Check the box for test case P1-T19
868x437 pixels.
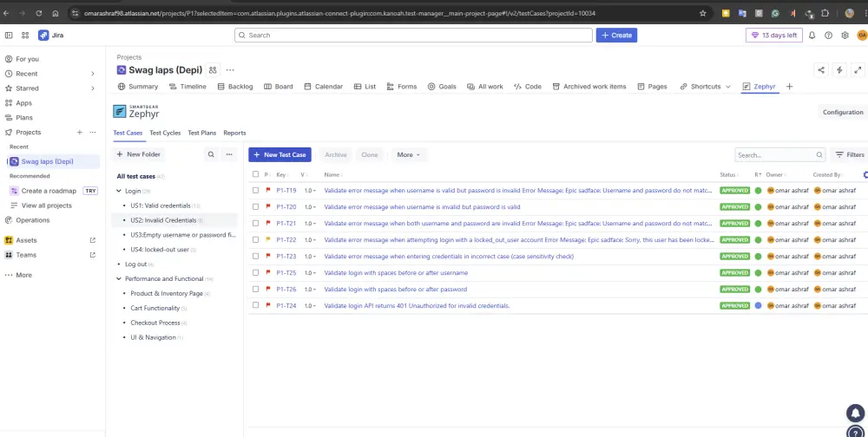point(255,190)
